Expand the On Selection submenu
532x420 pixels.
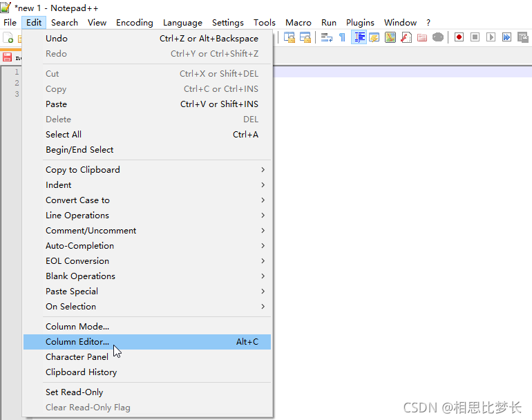click(147, 307)
